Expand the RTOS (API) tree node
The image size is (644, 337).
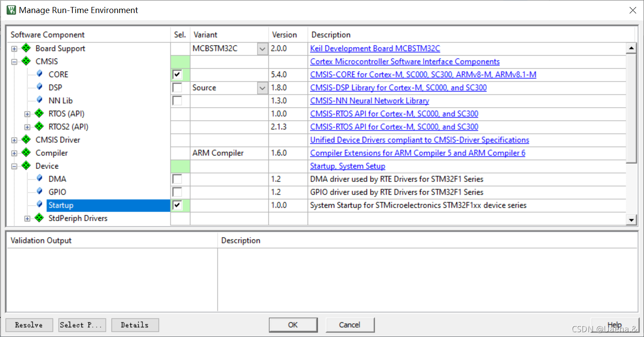27,114
